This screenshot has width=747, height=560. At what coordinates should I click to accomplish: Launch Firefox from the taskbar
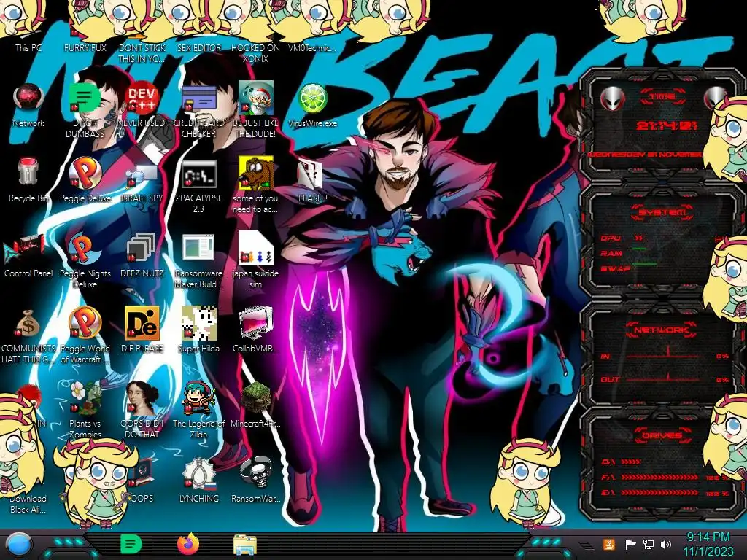click(187, 544)
